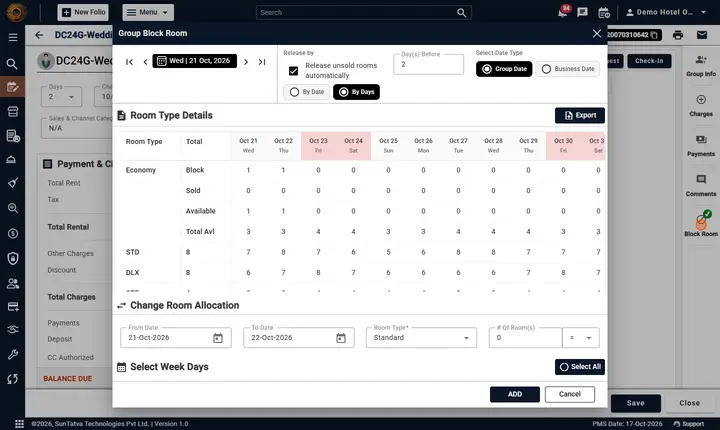This screenshot has height=430, width=720.
Task: Open Charges in right panel
Action: click(701, 106)
